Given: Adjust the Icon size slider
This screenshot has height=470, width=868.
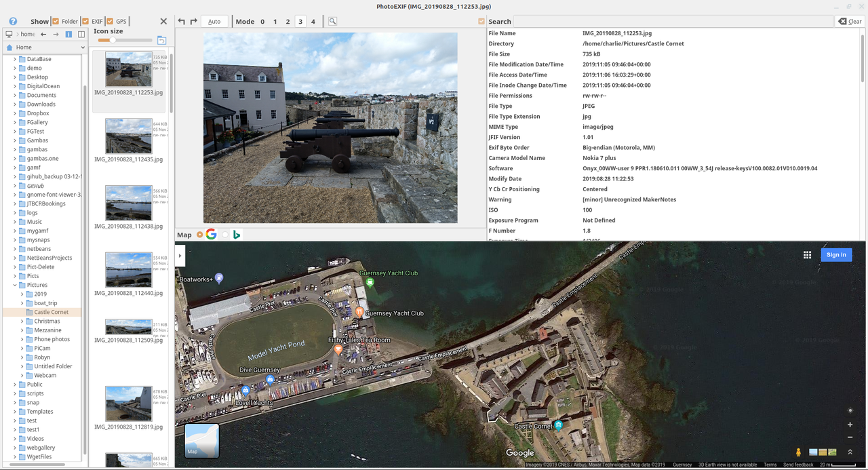Looking at the screenshot, I should click(x=125, y=40).
